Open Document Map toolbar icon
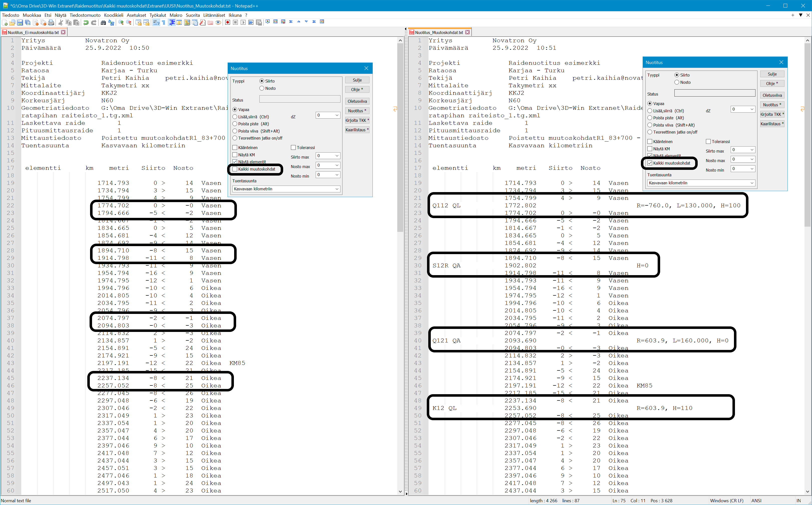 [187, 22]
